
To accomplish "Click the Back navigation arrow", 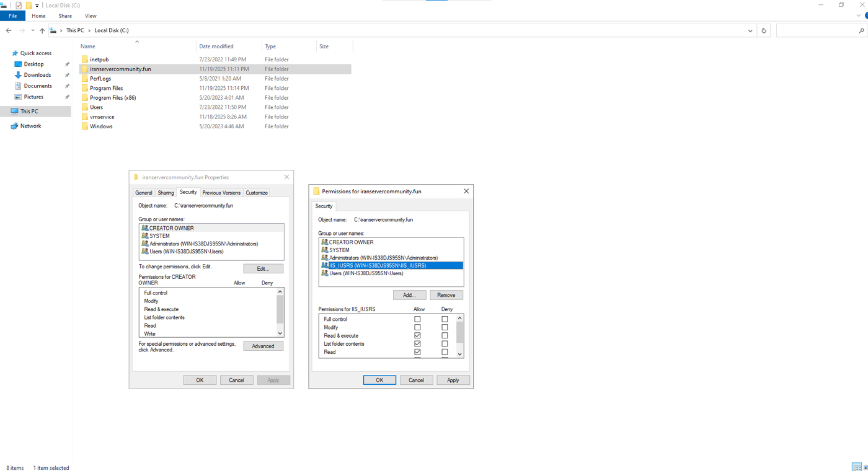I will point(9,30).
